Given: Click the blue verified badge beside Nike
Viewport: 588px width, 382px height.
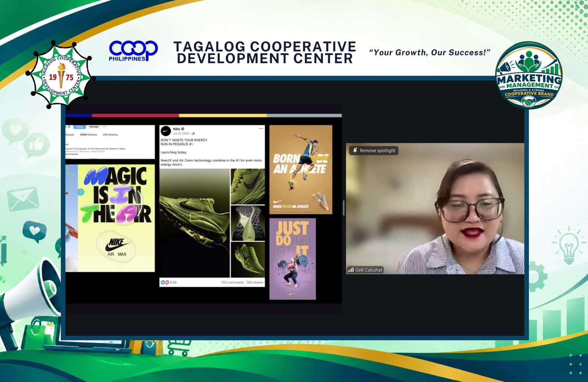Looking at the screenshot, I should pos(183,129).
